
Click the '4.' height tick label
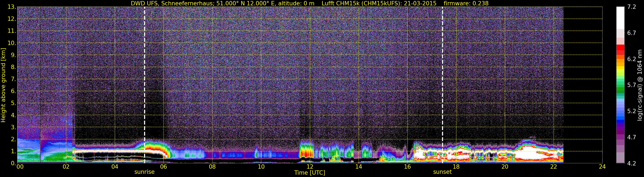click(13, 115)
